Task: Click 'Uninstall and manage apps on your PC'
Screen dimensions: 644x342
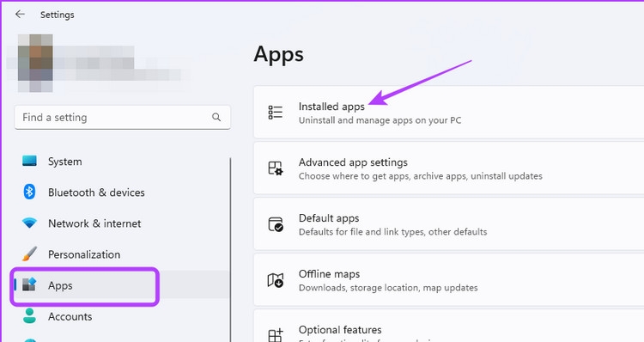Action: coord(380,120)
